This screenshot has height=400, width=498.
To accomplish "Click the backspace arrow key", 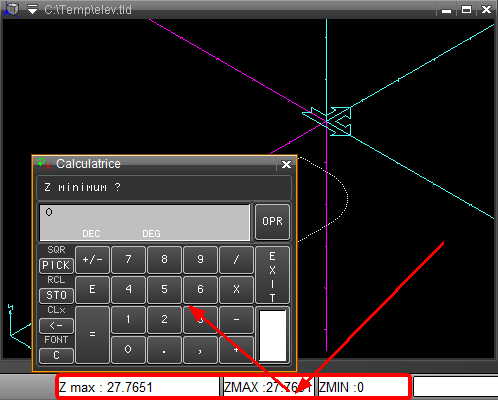I will coord(56,326).
